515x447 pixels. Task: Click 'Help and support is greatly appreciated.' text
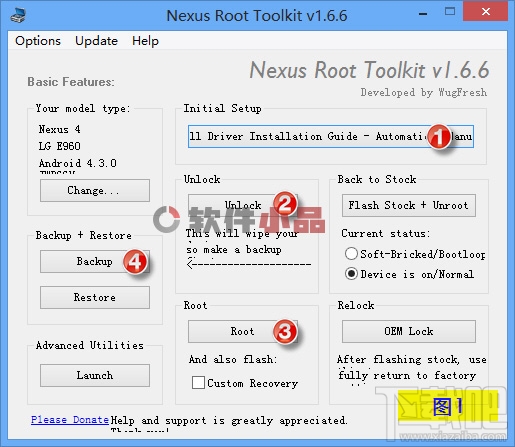click(x=229, y=420)
